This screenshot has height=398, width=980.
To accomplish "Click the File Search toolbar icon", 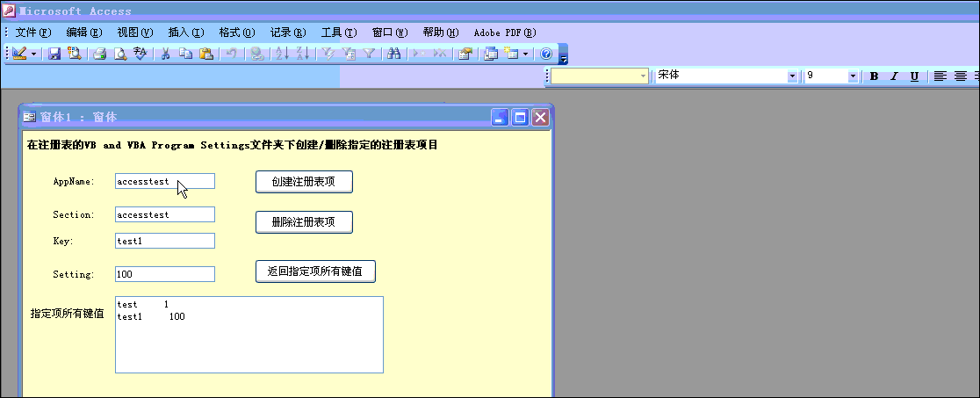I will click(75, 54).
